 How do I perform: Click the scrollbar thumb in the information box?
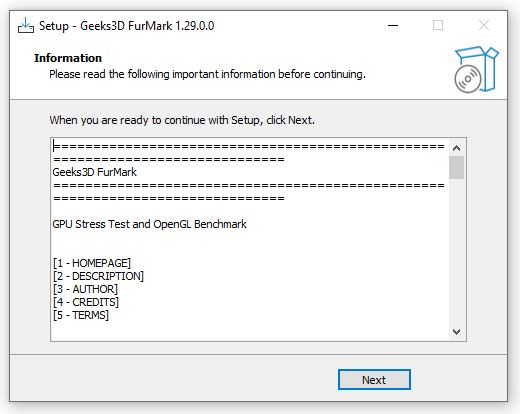[x=456, y=167]
